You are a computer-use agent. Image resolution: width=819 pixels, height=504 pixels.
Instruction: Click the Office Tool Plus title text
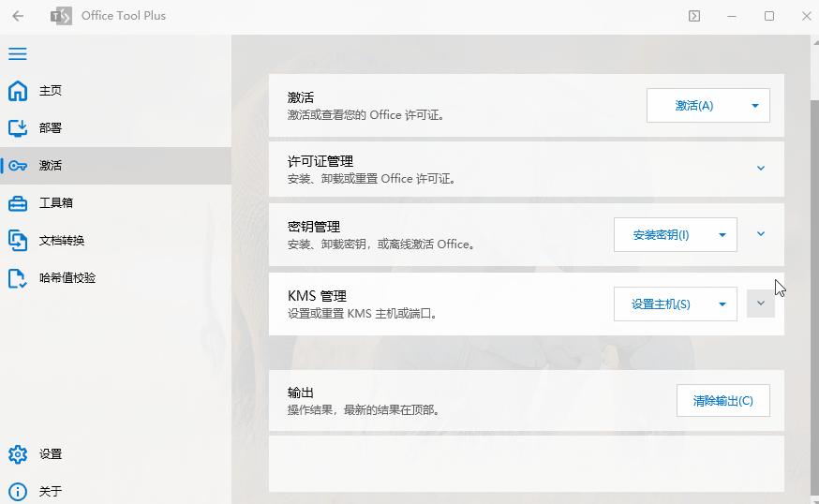124,16
